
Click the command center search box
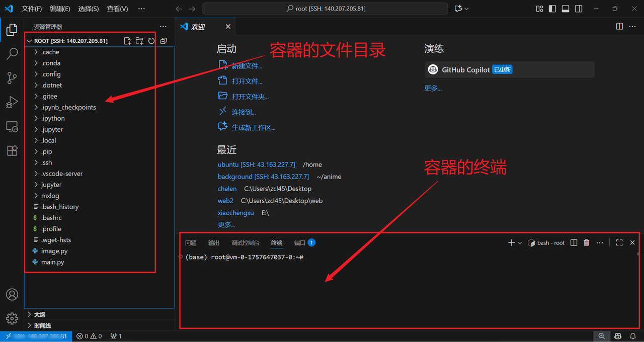click(x=325, y=9)
